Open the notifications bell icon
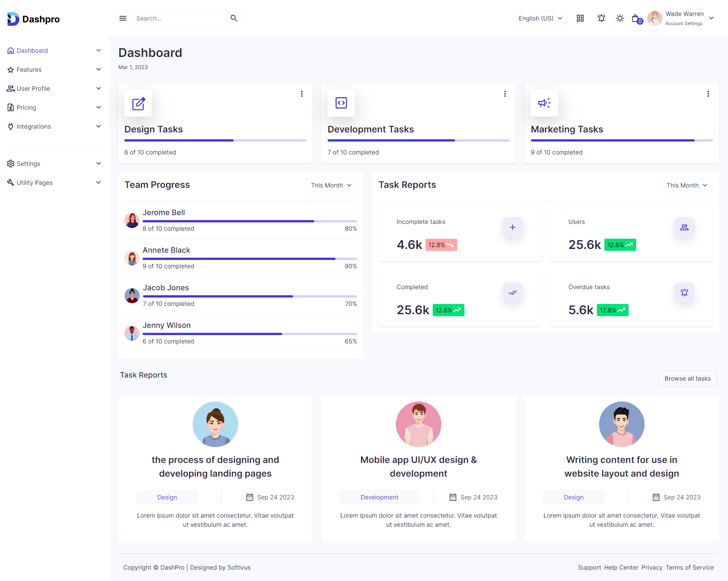 pyautogui.click(x=601, y=18)
